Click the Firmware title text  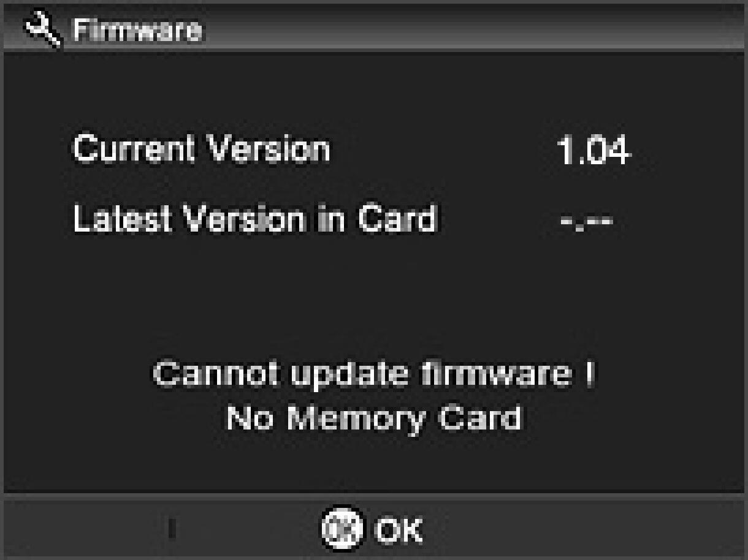[x=137, y=31]
